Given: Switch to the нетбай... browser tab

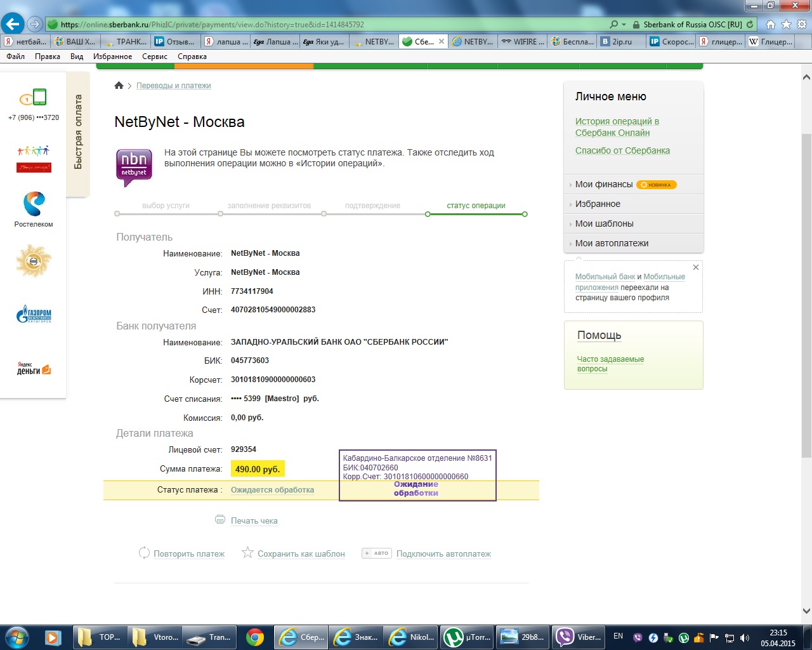Looking at the screenshot, I should click(x=26, y=42).
